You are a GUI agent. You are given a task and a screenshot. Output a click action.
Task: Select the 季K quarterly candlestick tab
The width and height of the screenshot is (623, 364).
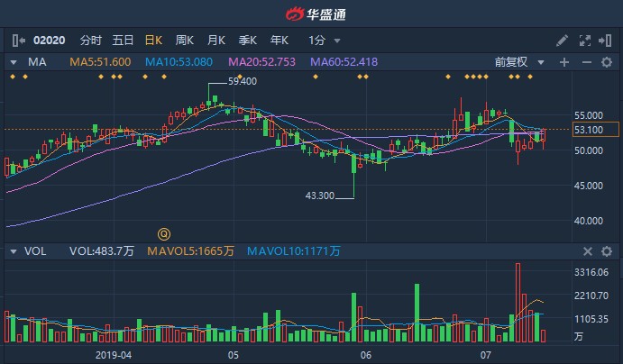point(248,40)
